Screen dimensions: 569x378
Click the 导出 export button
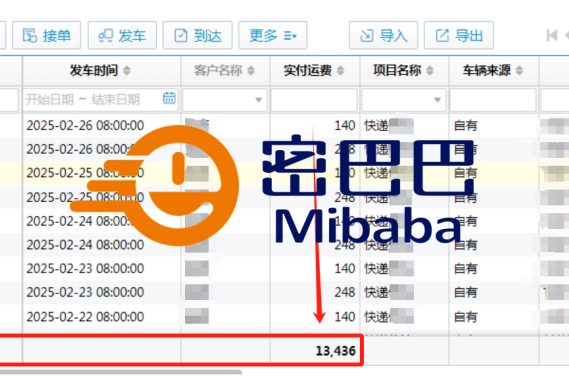click(x=459, y=35)
